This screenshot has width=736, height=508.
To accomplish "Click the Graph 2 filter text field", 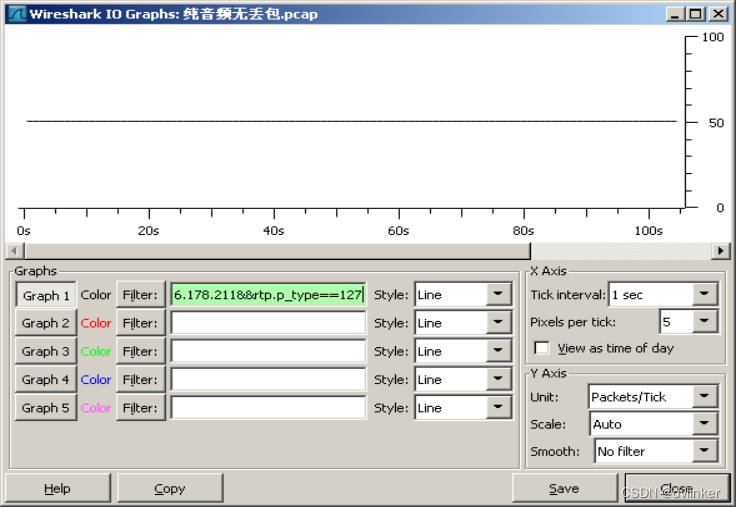I will pos(268,323).
